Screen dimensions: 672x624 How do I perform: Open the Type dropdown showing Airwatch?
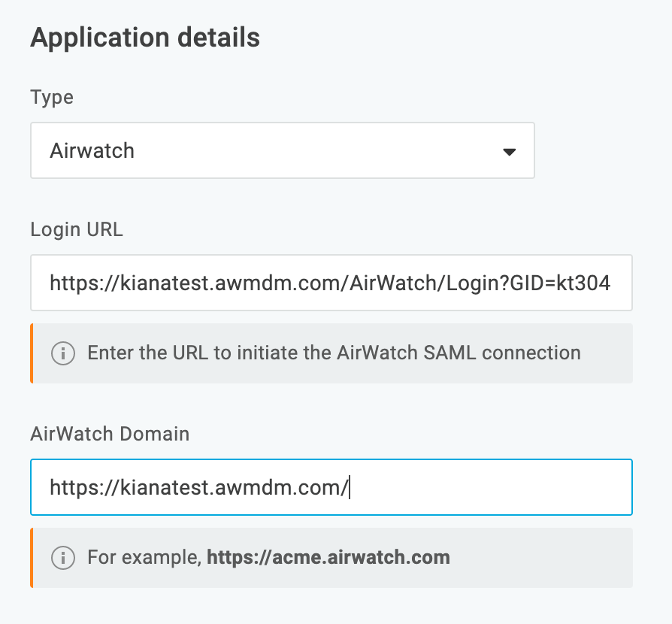pos(282,150)
